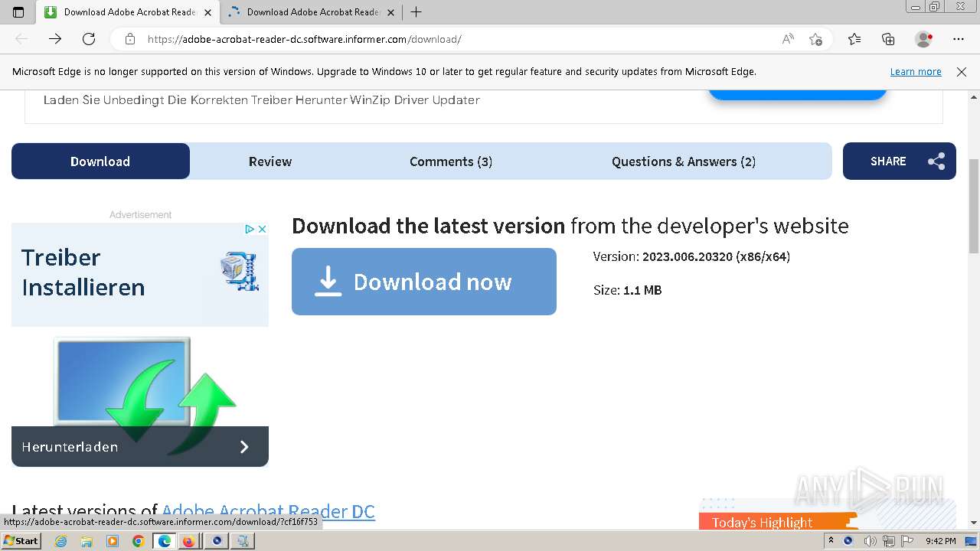Click the blue disc app taskbar button
The width and height of the screenshot is (980, 551).
point(217,541)
